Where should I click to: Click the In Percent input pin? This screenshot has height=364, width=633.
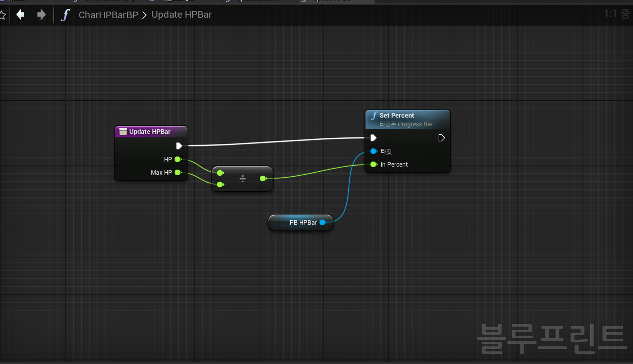pyautogui.click(x=373, y=165)
